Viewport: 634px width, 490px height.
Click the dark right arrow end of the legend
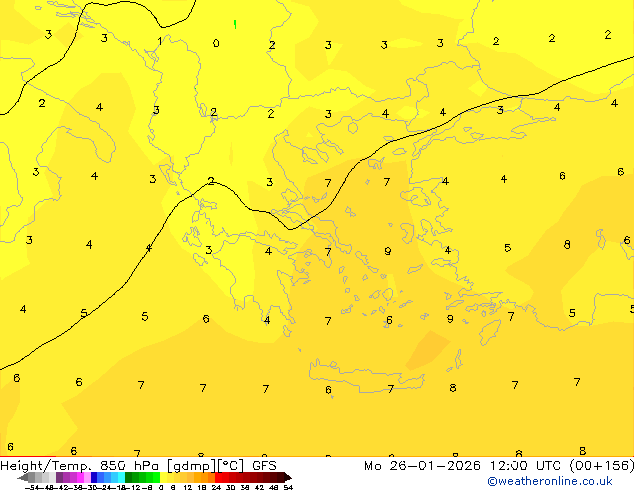coord(288,477)
